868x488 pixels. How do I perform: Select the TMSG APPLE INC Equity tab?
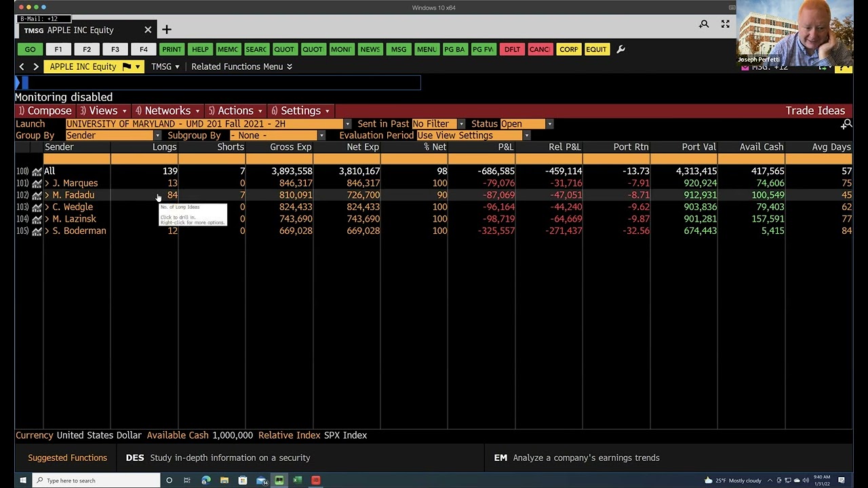88,30
